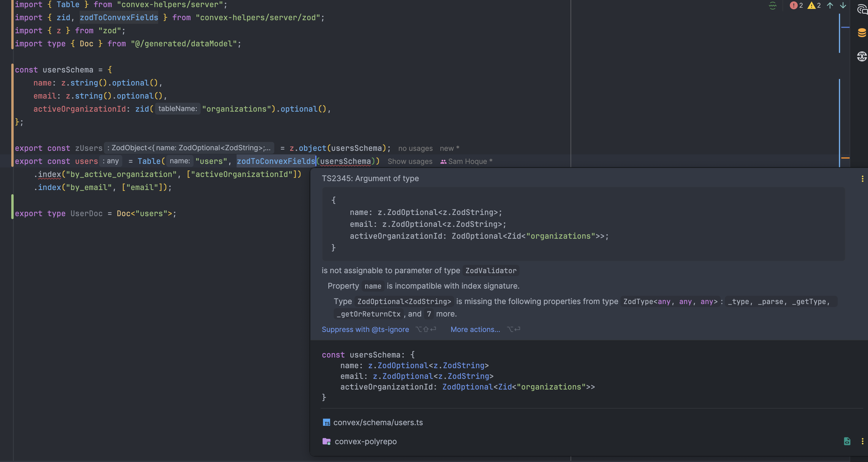Screen dimensions: 868x462
Task: Click green change marker beside UserDoc line
Action: (x=12, y=207)
